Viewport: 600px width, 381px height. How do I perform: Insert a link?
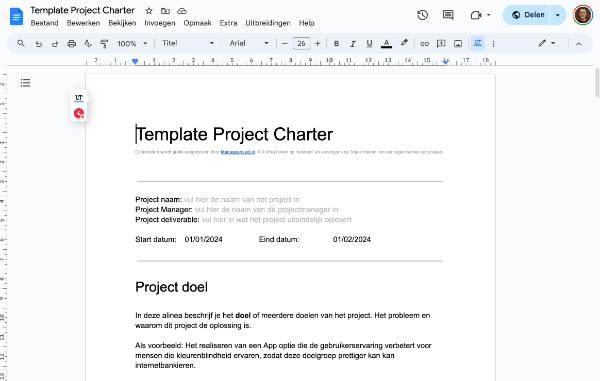425,44
